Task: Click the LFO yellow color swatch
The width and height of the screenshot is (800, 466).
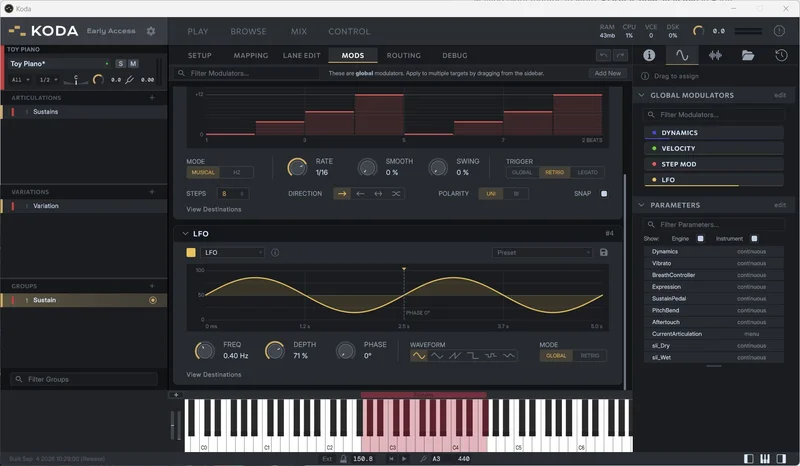Action: click(191, 253)
